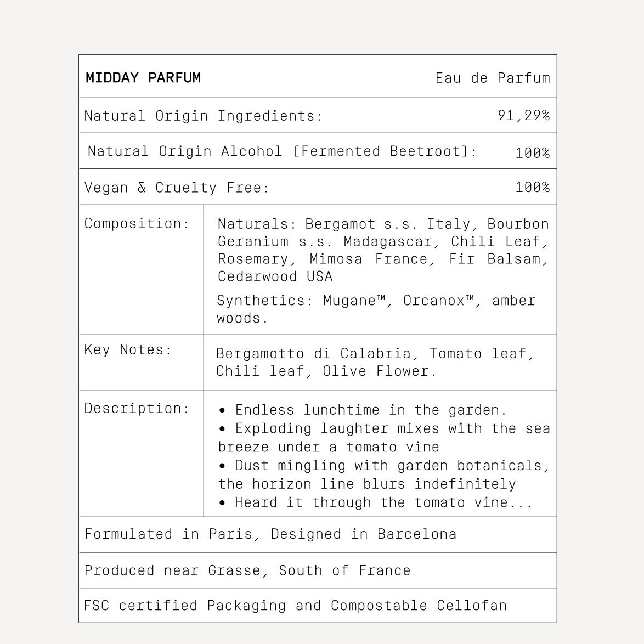
Task: Click the MIDDAY PARFUM title
Action: [x=143, y=78]
